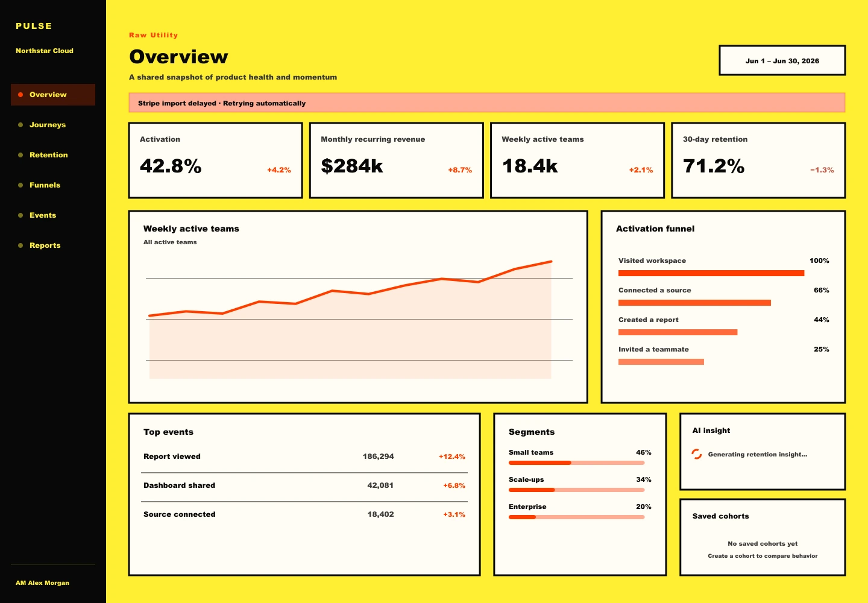This screenshot has width=868, height=603.
Task: Select the Northstar Cloud workspace name
Action: click(x=45, y=51)
